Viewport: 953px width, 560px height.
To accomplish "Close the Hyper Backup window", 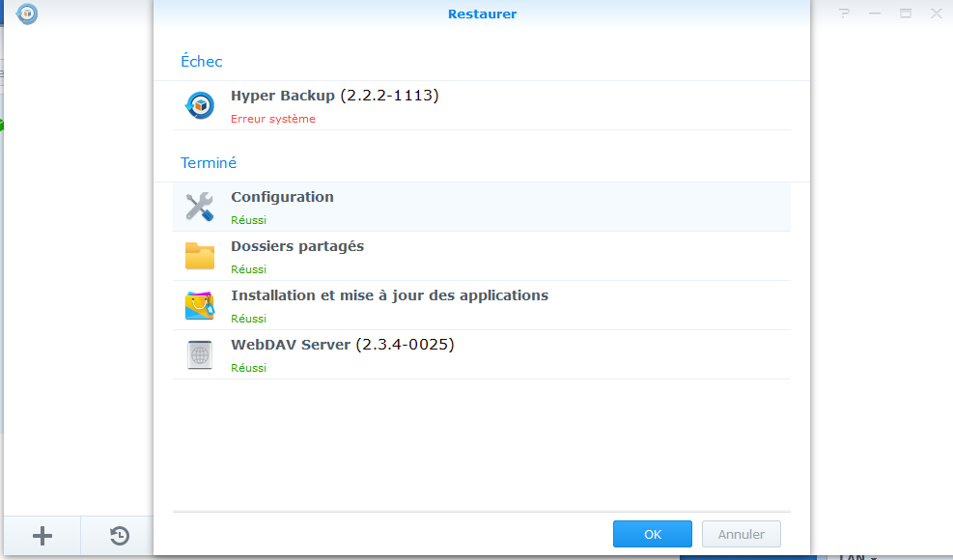I will pos(937,14).
